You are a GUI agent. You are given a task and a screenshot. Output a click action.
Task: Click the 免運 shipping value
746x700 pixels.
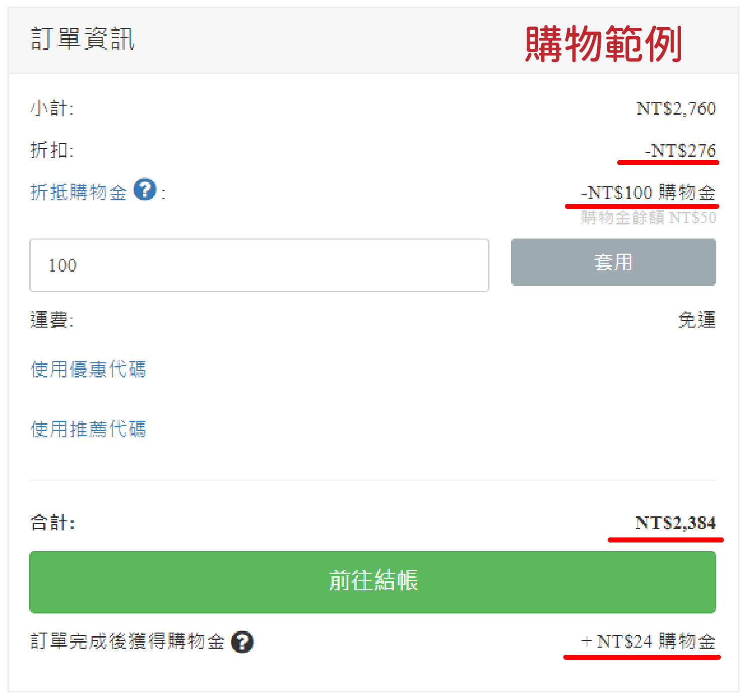tap(697, 320)
